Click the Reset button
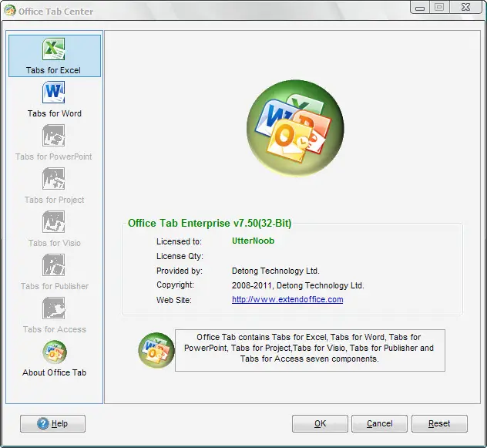Image resolution: width=487 pixels, height=448 pixels. coord(439,423)
